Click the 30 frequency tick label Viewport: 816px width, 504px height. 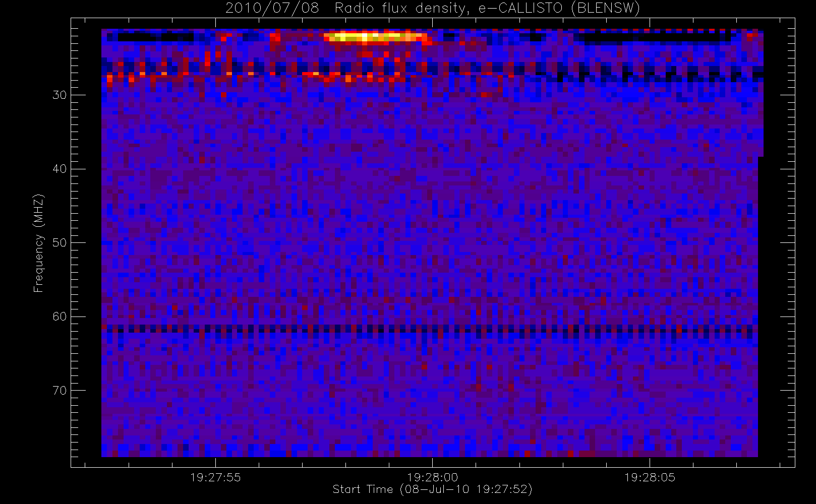60,95
